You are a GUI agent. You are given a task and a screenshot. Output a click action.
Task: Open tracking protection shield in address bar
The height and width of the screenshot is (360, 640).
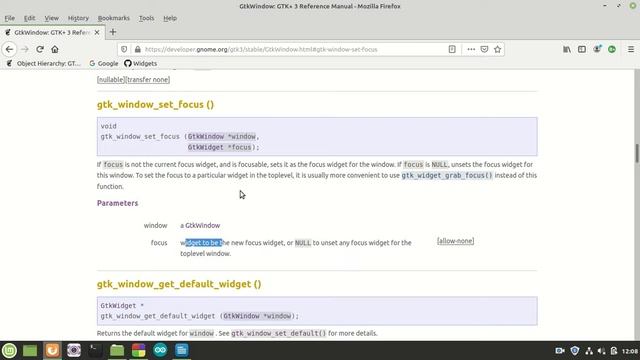click(x=124, y=49)
